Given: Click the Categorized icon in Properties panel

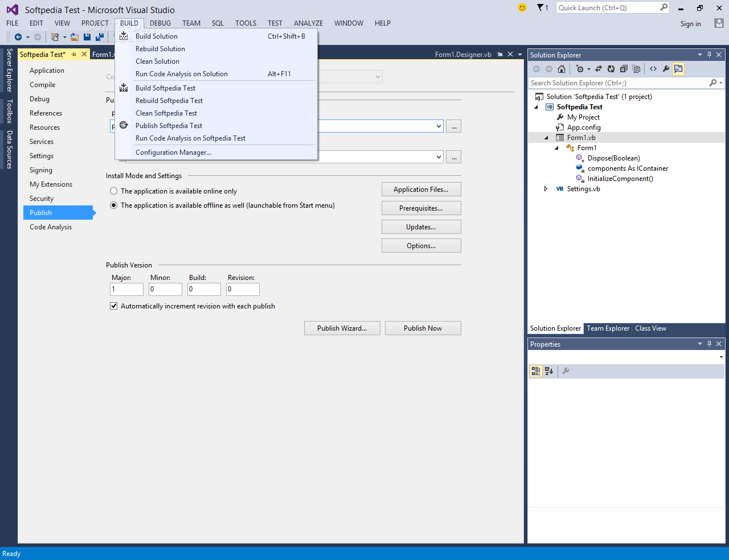Looking at the screenshot, I should click(x=536, y=371).
